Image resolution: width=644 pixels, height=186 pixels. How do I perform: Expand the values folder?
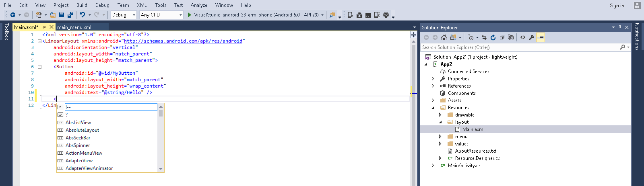coord(440,144)
